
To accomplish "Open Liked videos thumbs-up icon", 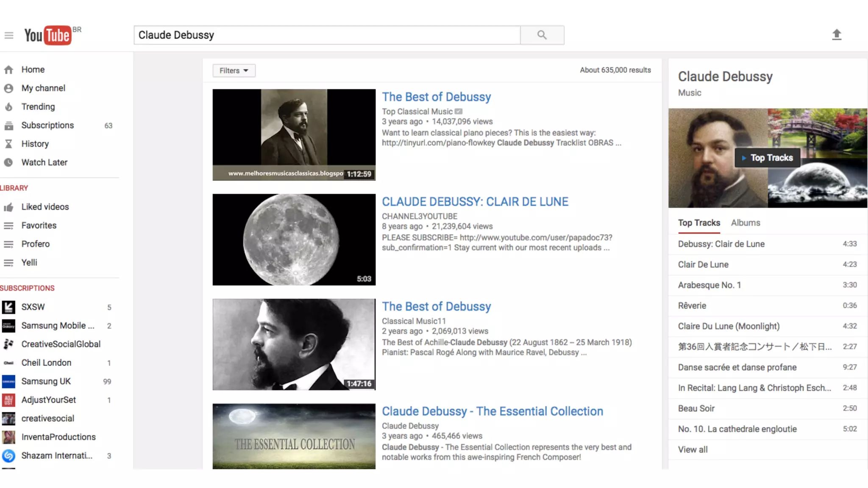I will click(x=8, y=207).
